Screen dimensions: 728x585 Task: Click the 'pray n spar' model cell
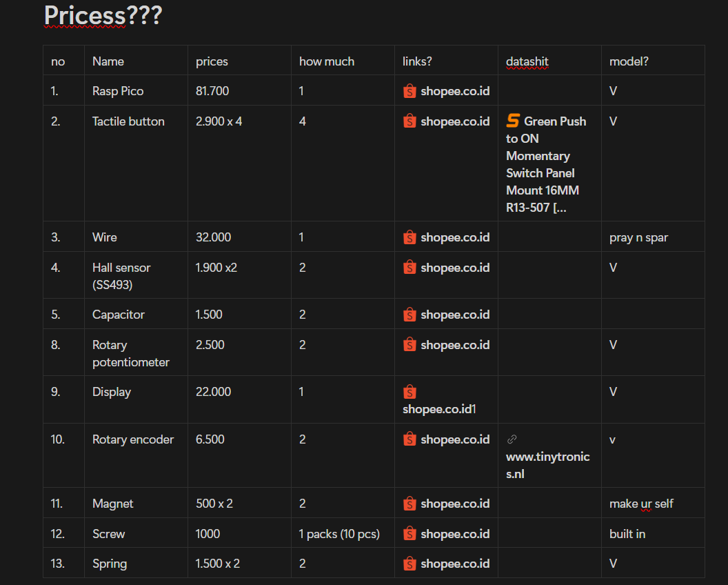click(x=638, y=237)
